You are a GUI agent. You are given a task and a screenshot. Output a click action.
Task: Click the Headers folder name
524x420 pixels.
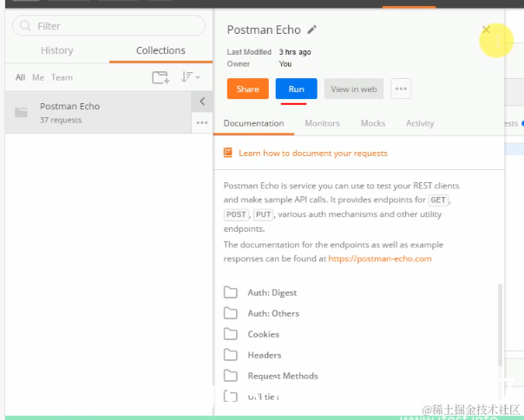[265, 355]
